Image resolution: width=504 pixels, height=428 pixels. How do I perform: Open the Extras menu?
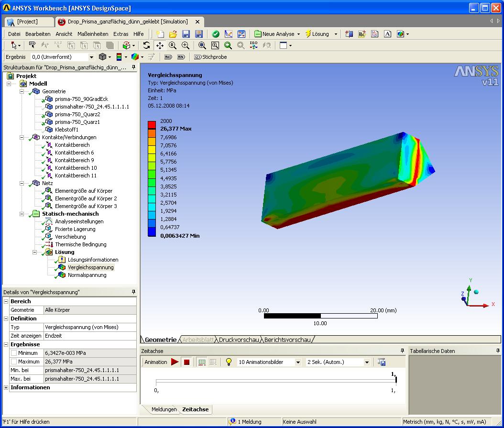coord(121,34)
